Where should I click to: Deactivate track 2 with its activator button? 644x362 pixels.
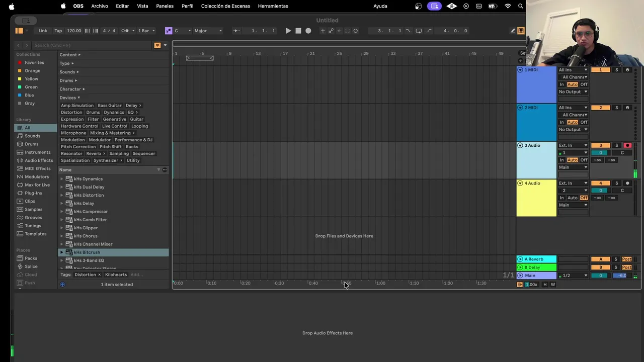pos(600,108)
